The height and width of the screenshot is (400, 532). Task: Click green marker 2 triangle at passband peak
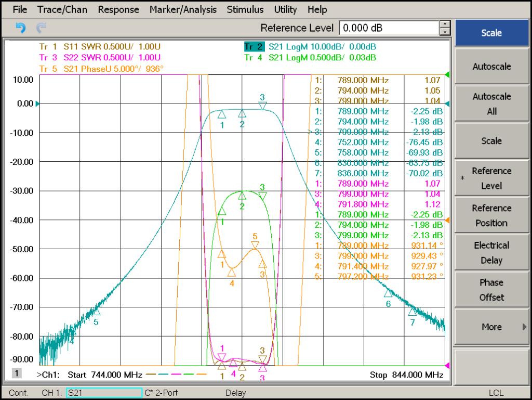point(242,195)
